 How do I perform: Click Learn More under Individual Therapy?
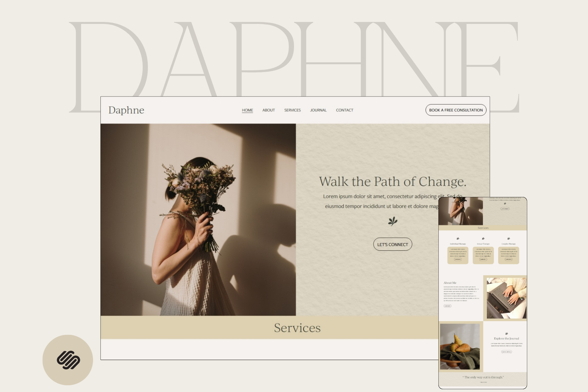point(458,259)
